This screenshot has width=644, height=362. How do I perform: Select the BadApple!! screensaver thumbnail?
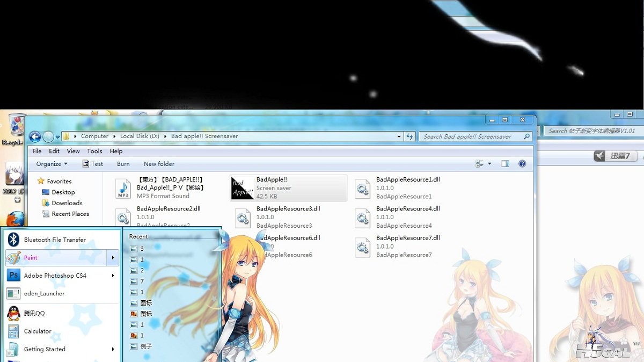click(x=243, y=189)
